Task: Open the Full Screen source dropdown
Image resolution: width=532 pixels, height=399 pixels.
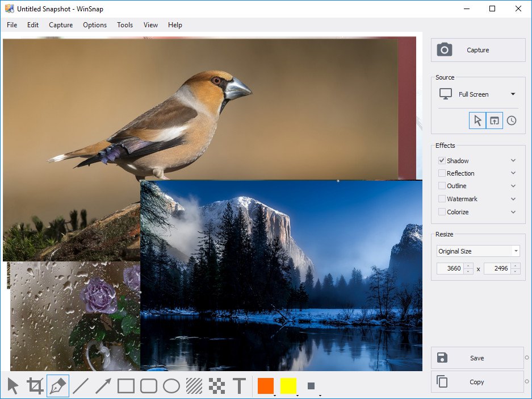Action: [513, 94]
